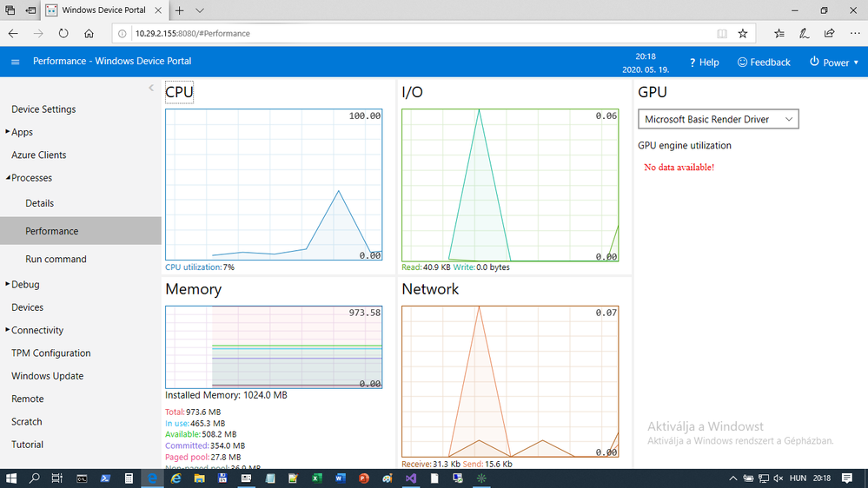The width and height of the screenshot is (868, 488).
Task: Open reading view in address bar
Action: tap(722, 33)
